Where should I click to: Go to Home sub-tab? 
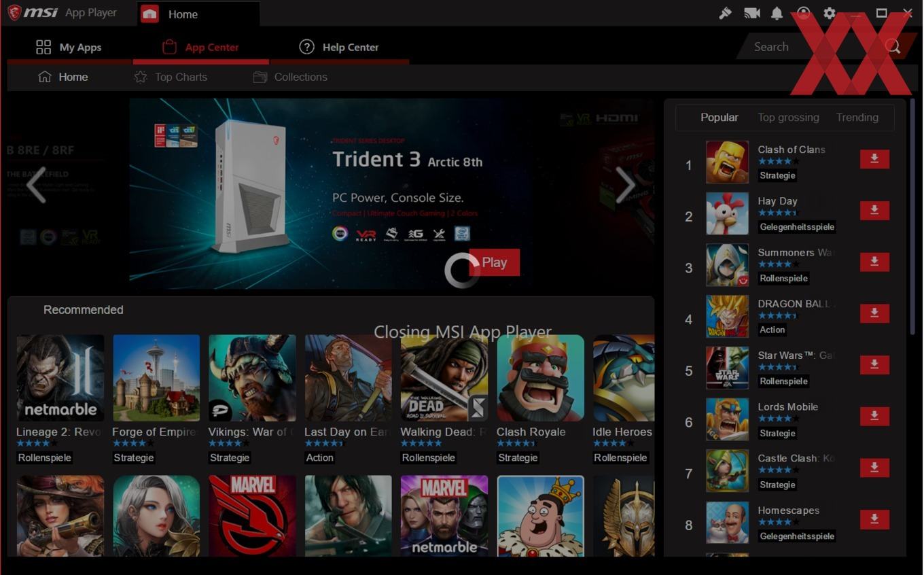click(63, 77)
